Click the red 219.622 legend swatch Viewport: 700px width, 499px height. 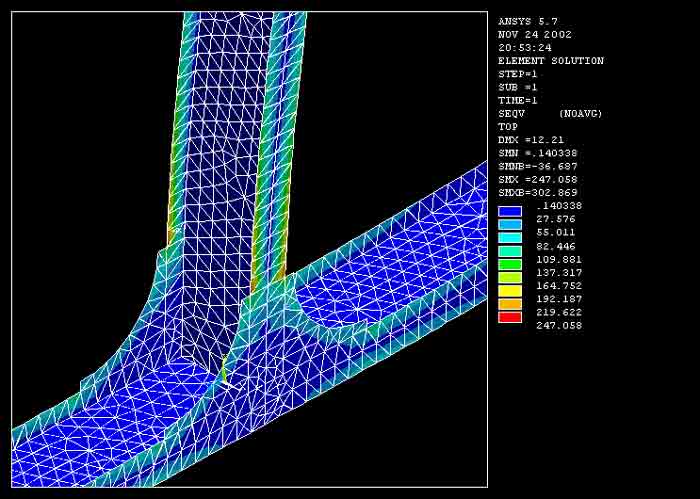[510, 317]
